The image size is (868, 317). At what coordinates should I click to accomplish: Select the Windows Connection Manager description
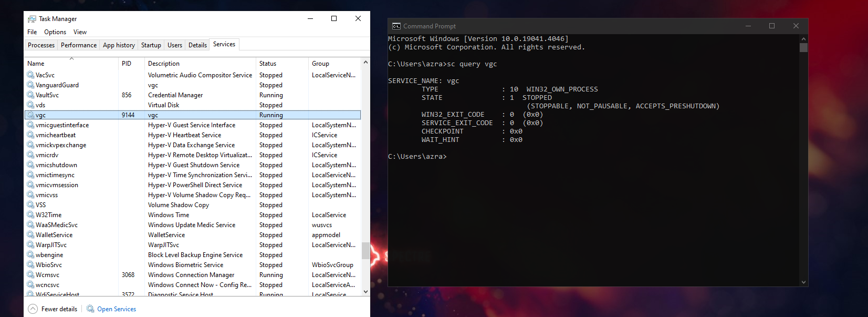[191, 275]
